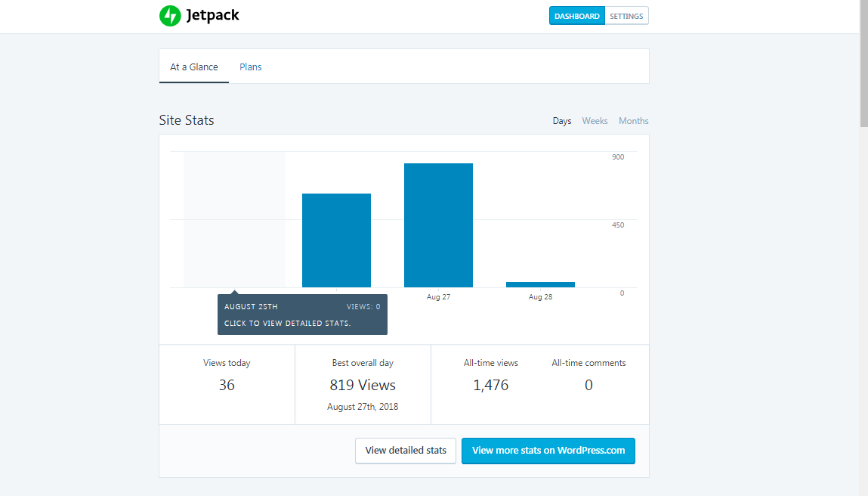Viewport: 868px width, 496px height.
Task: Click View detailed stats
Action: pos(405,450)
